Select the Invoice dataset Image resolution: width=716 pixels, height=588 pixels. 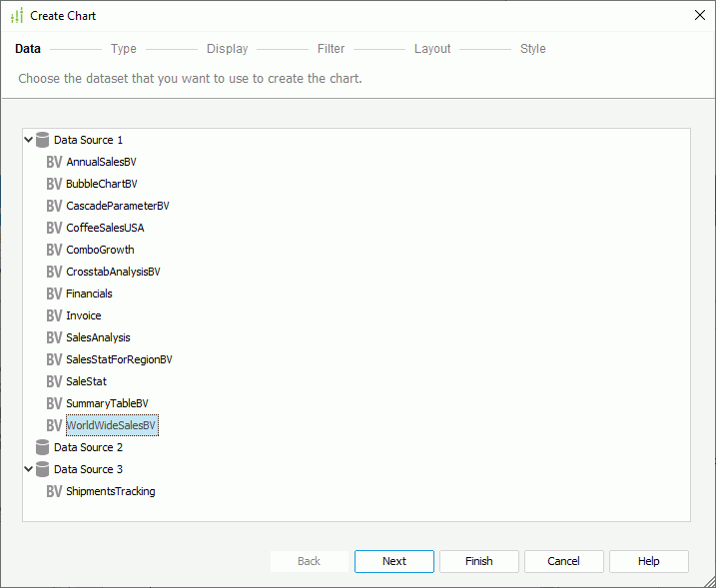(x=84, y=315)
